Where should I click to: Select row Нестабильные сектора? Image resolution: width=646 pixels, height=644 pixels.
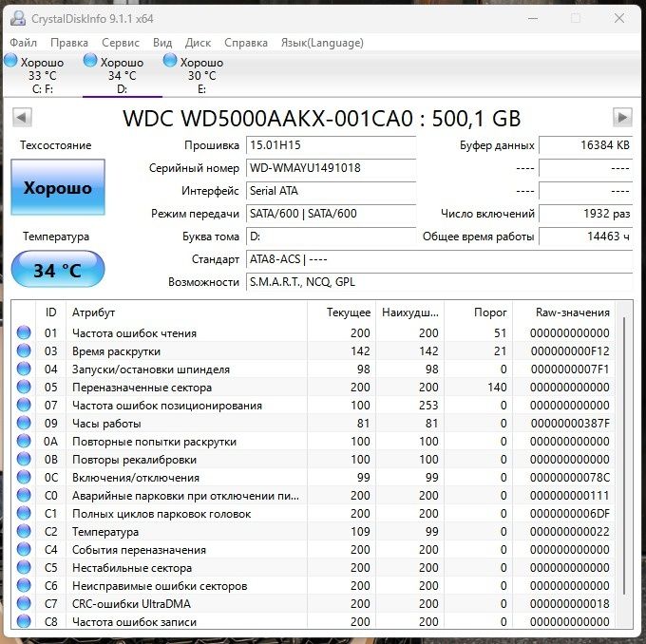click(x=313, y=567)
